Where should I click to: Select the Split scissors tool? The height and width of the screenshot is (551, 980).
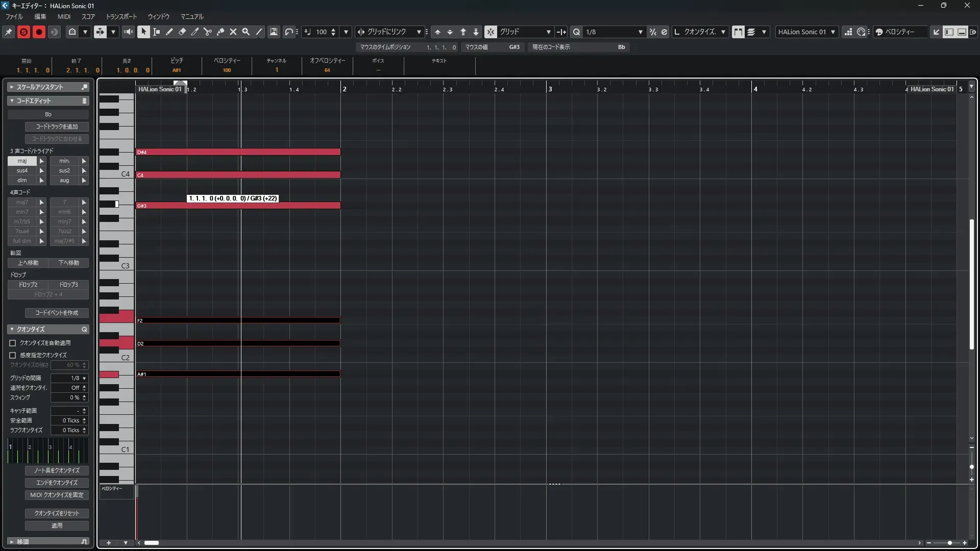[207, 32]
